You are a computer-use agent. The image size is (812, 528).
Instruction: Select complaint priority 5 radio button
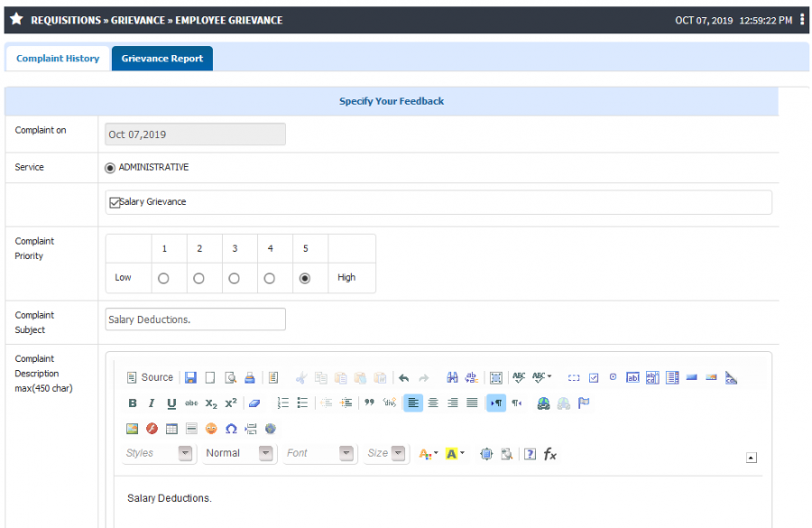305,278
